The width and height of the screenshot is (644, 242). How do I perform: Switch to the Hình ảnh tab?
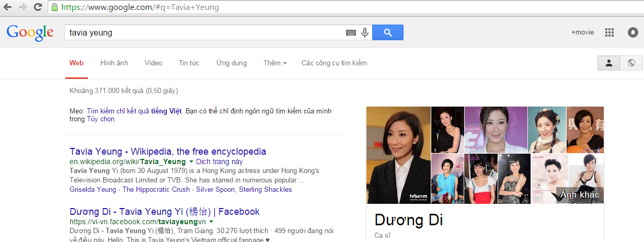[x=114, y=63]
